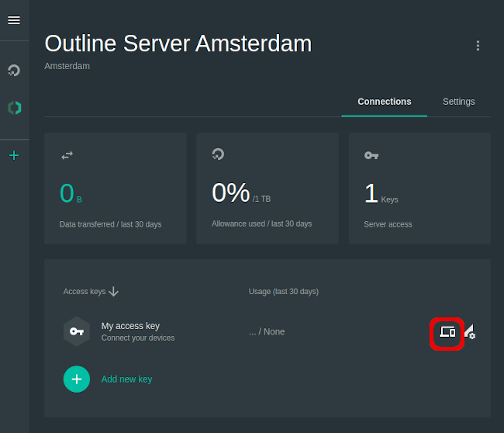
Task: Sort access keys using arrow
Action: point(114,292)
